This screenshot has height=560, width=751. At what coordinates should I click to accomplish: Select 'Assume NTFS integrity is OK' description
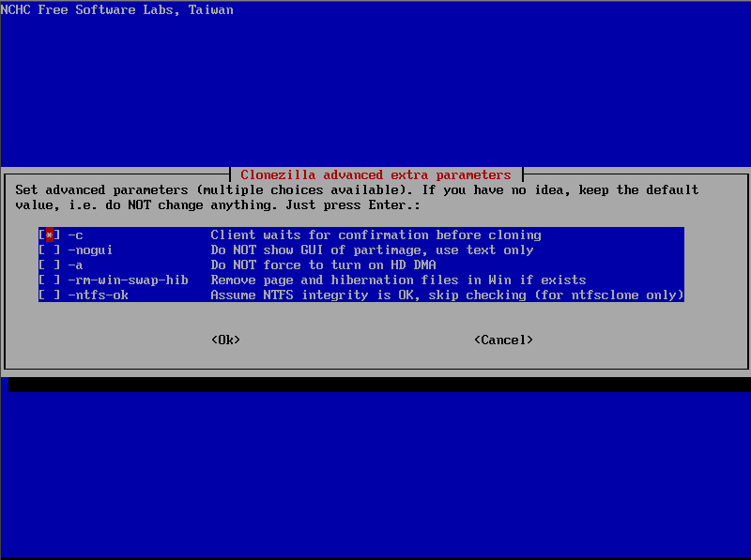(x=448, y=295)
